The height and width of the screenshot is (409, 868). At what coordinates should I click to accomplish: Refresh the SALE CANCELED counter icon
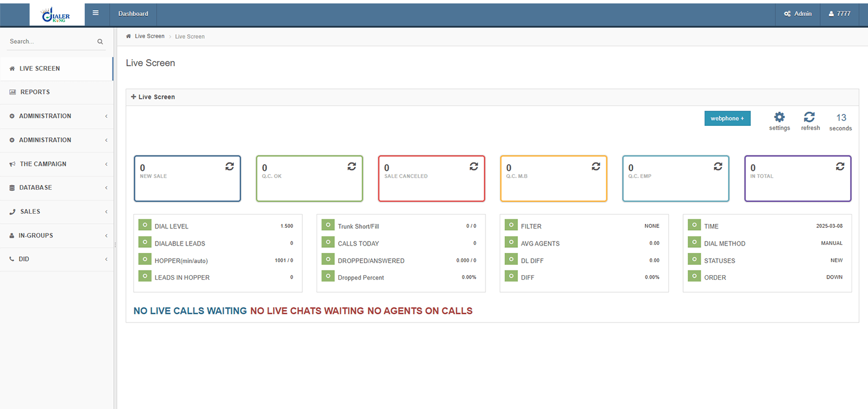pyautogui.click(x=474, y=166)
